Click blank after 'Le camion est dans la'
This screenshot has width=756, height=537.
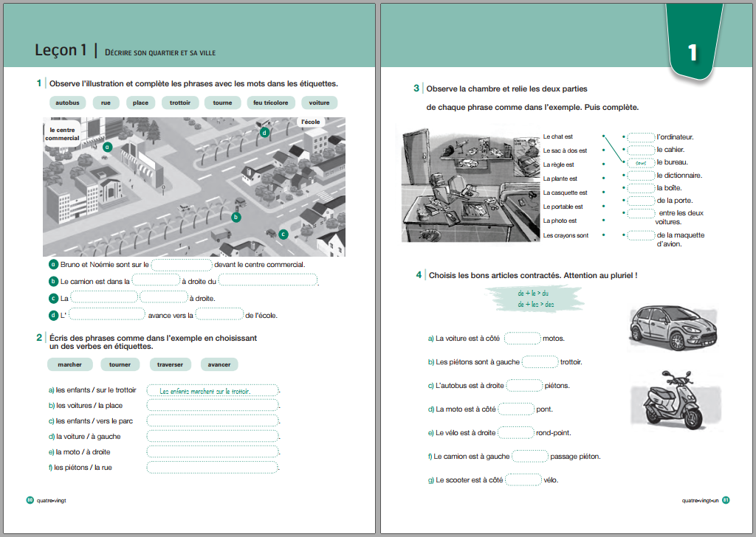[x=156, y=280]
